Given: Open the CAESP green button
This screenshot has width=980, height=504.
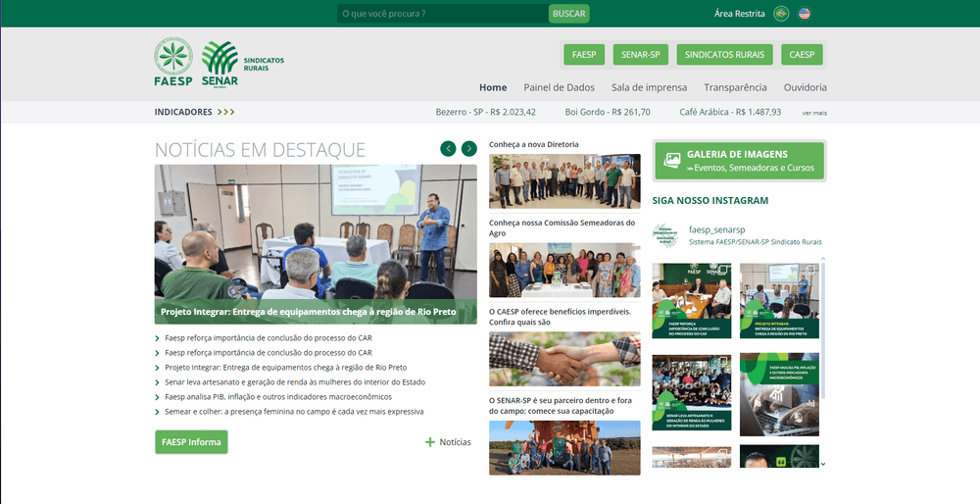Looking at the screenshot, I should click(802, 54).
